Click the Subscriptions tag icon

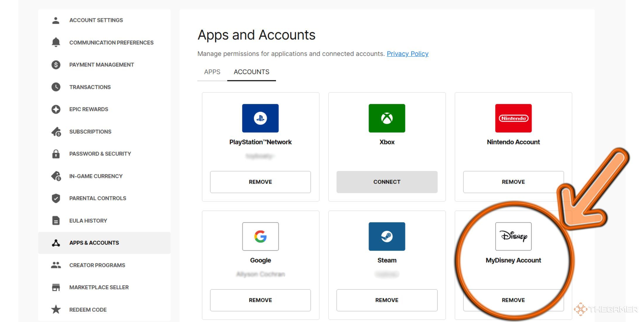(56, 132)
